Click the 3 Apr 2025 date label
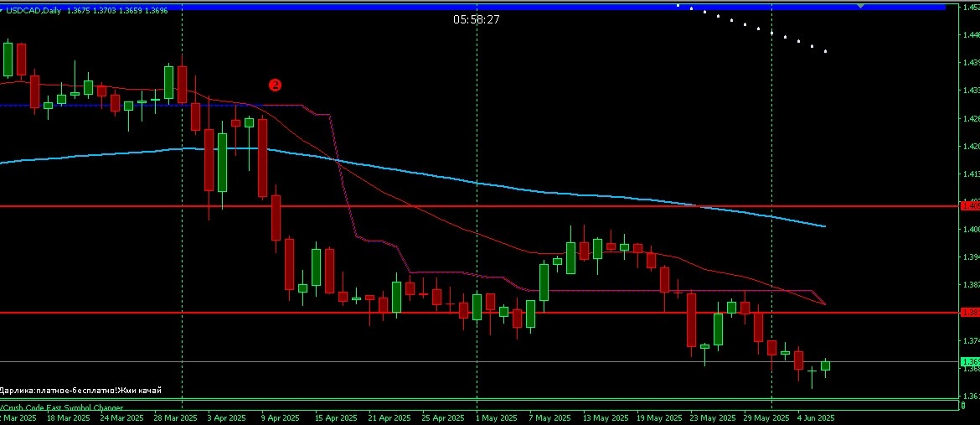 (226, 417)
